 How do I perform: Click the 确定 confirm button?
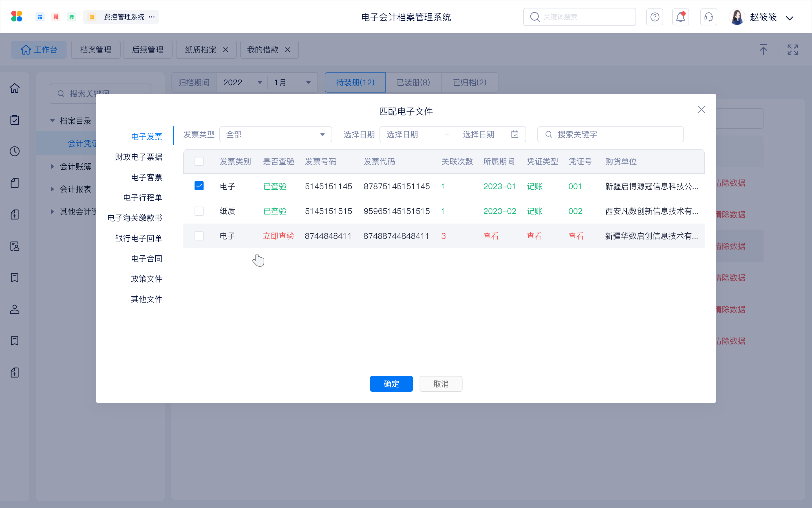click(x=391, y=384)
